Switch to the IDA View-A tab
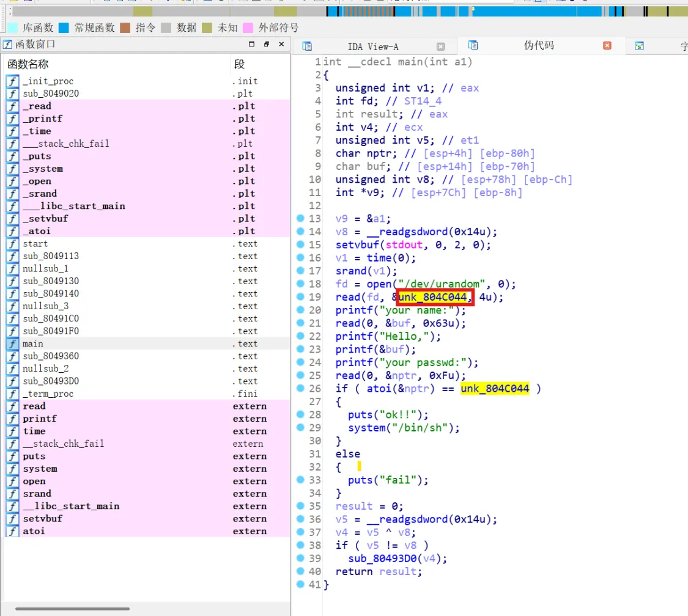Screen dimensions: 688x616 373,46
